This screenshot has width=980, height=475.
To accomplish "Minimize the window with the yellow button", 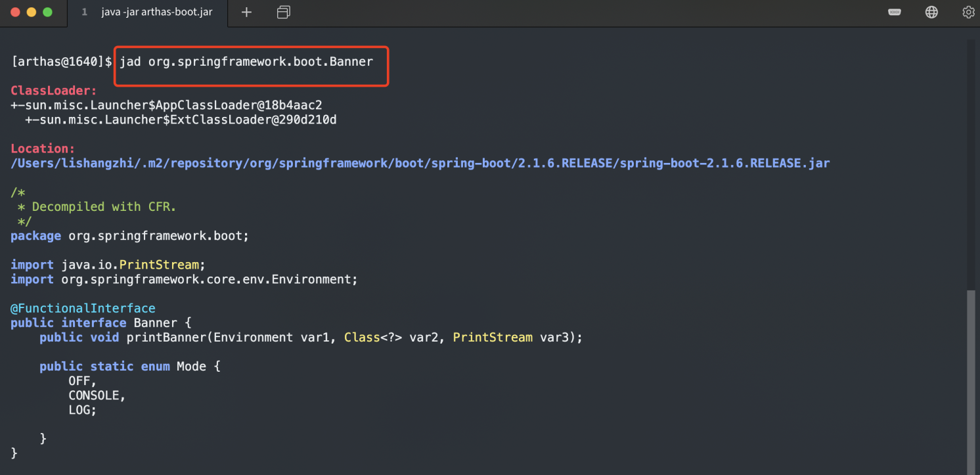I will coord(31,12).
